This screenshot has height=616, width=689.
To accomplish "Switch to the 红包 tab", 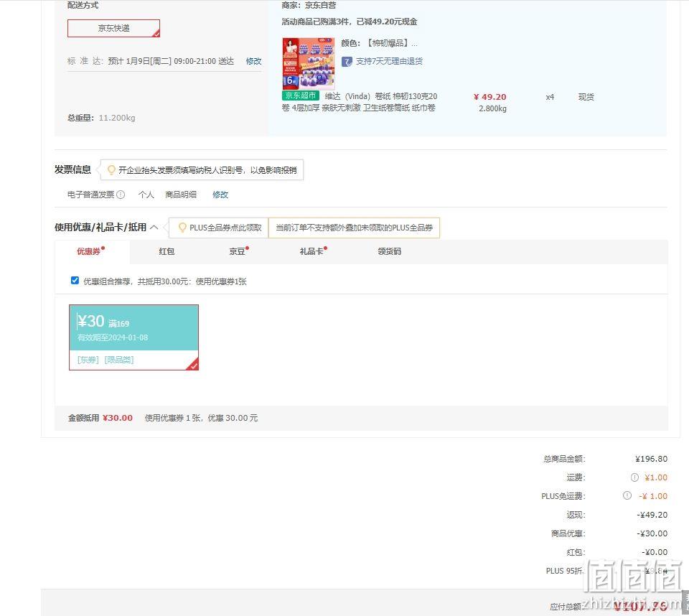I will click(167, 251).
